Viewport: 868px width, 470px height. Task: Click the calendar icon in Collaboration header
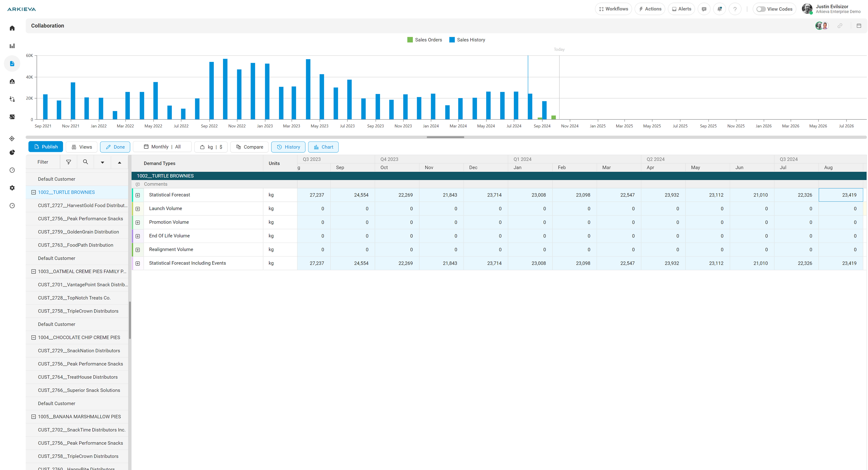(859, 26)
